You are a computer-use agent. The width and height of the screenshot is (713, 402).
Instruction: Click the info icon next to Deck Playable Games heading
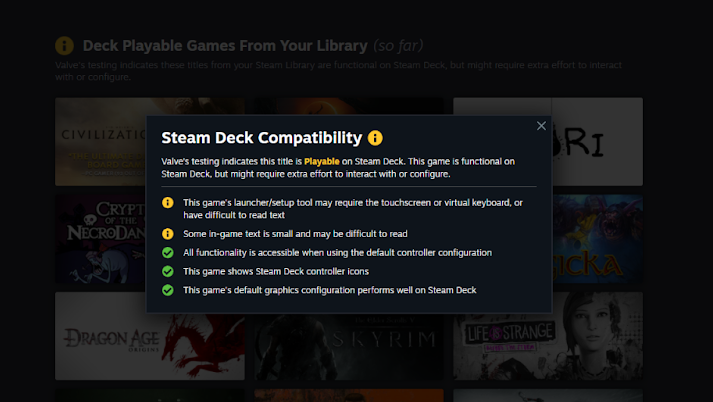point(64,45)
